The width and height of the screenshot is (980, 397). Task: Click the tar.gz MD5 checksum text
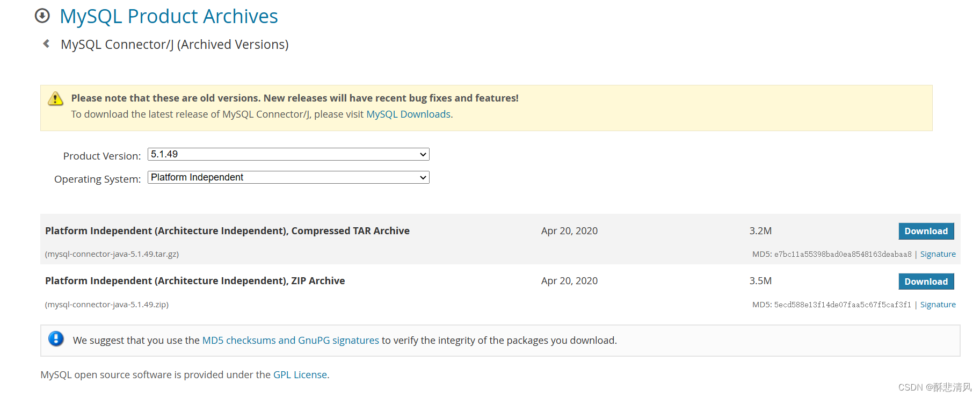point(843,255)
